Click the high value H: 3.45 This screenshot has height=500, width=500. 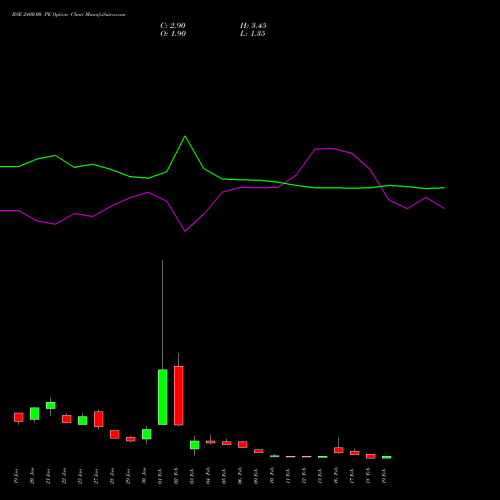(x=253, y=26)
